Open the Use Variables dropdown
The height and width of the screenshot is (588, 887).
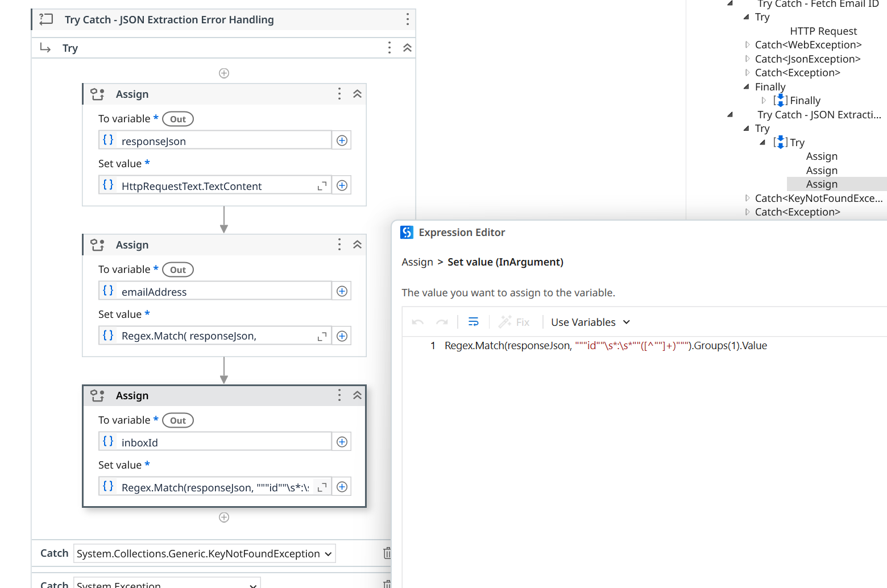click(x=590, y=322)
